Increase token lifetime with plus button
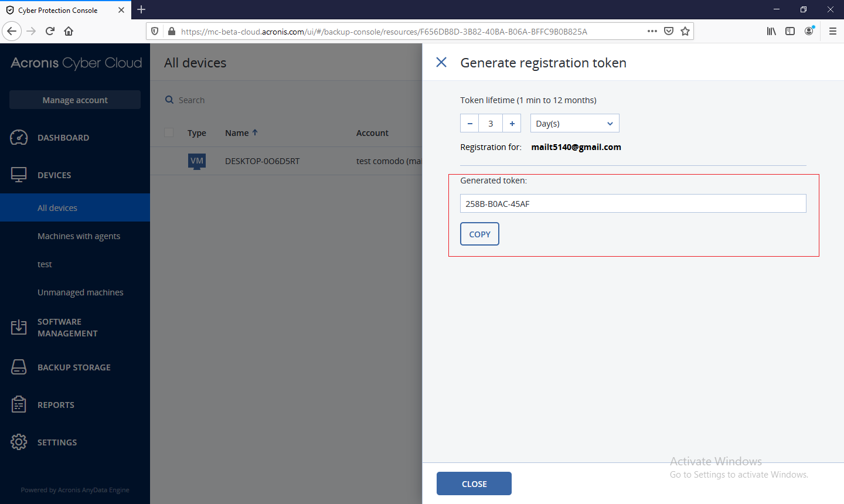Screen dimensions: 844x504 coord(512,124)
